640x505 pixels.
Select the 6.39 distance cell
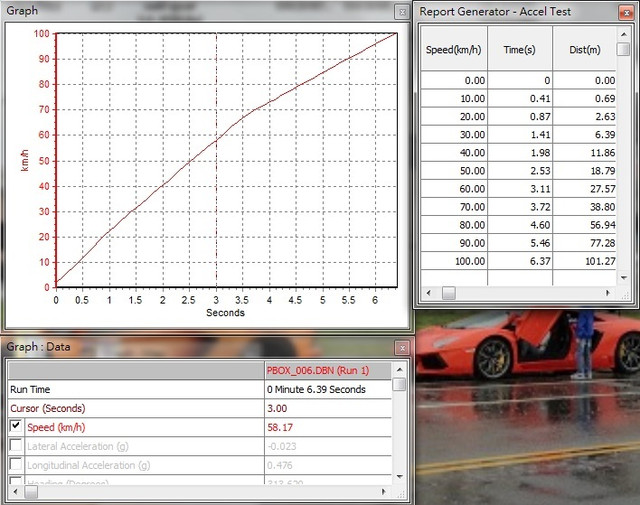pos(584,134)
